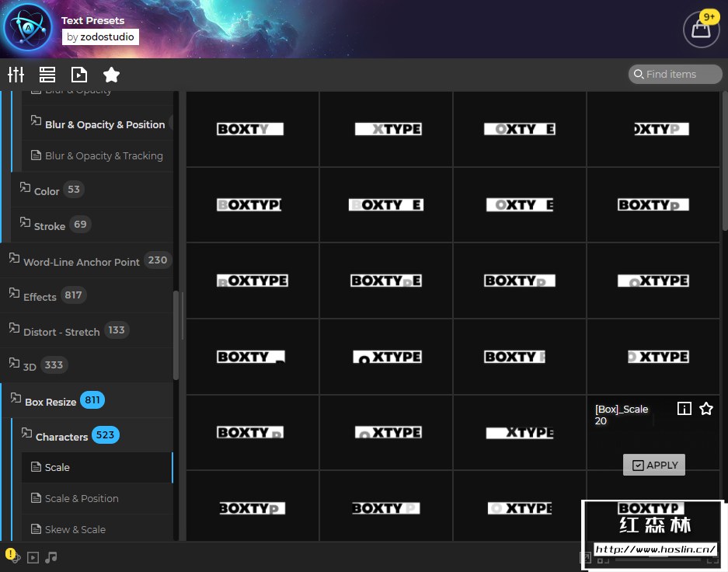Image resolution: width=728 pixels, height=572 pixels.
Task: Expand the Effects category
Action: (x=87, y=296)
